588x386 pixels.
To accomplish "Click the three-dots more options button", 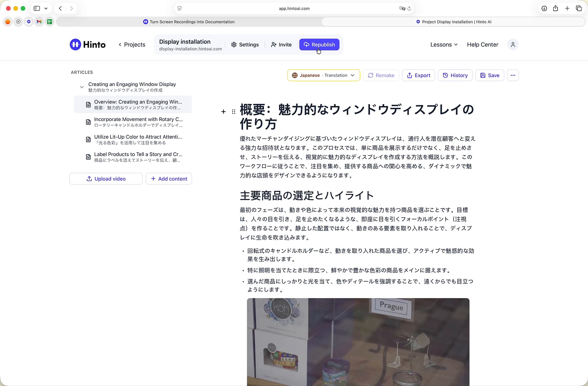I will click(513, 75).
